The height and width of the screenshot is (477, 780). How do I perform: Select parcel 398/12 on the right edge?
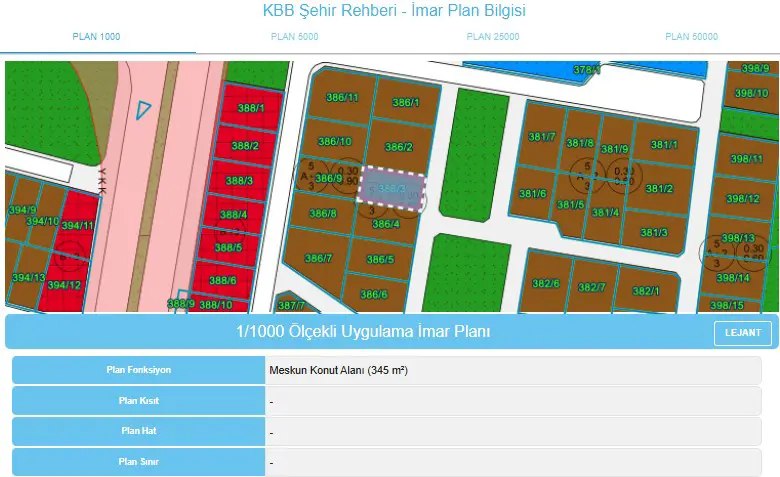click(x=743, y=198)
